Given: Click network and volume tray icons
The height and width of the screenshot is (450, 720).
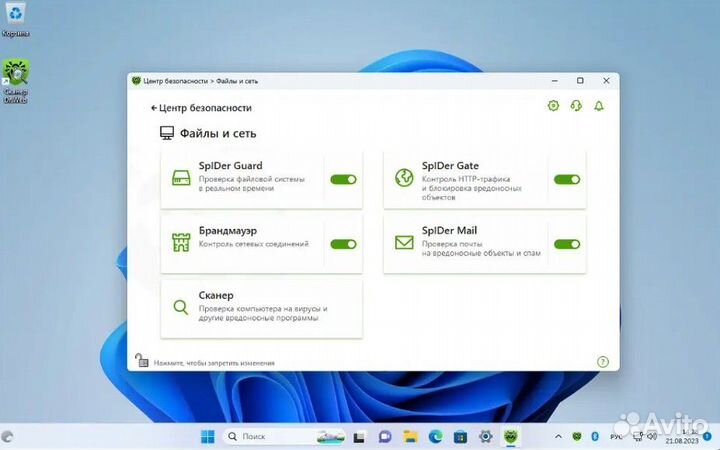Looking at the screenshot, I should click(x=645, y=436).
